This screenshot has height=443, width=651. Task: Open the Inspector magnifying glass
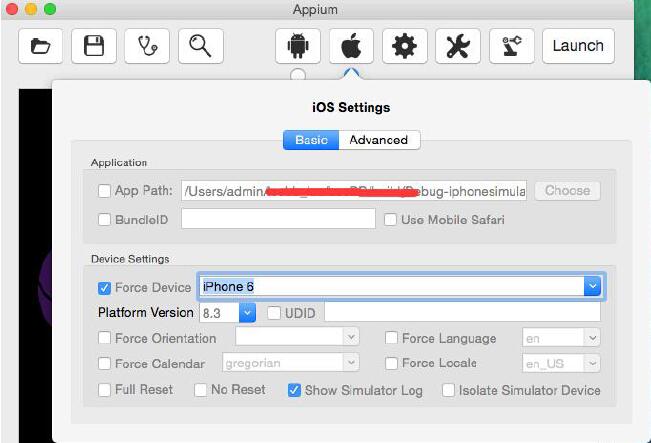click(x=201, y=46)
